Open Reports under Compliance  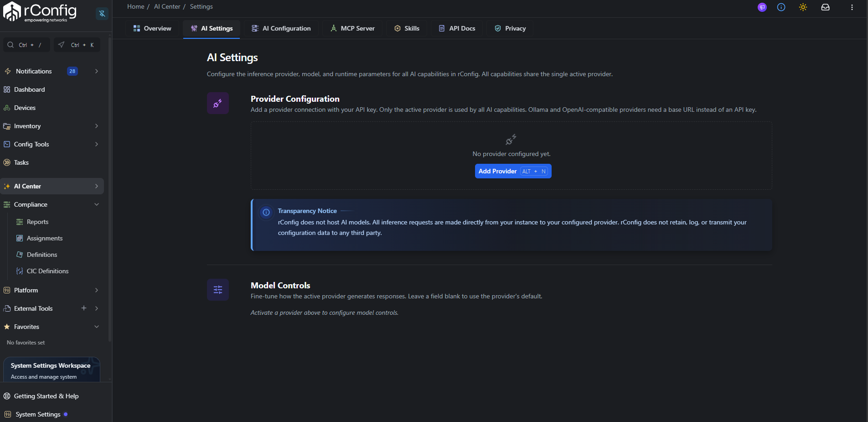(37, 222)
